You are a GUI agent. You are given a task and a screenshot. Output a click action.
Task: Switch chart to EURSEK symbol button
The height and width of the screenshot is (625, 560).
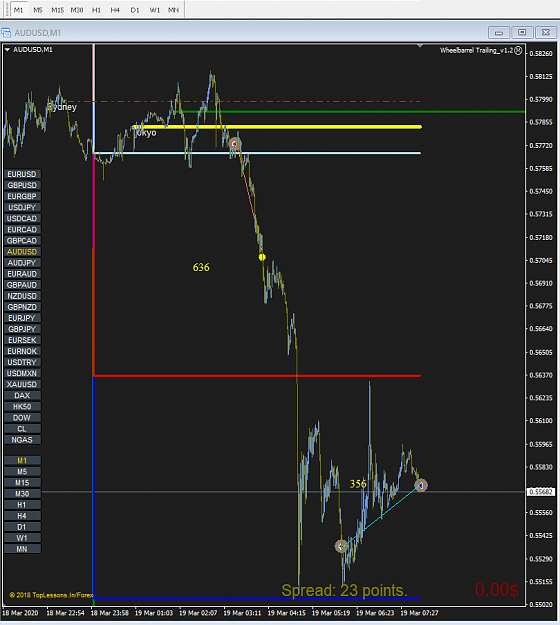pyautogui.click(x=22, y=340)
